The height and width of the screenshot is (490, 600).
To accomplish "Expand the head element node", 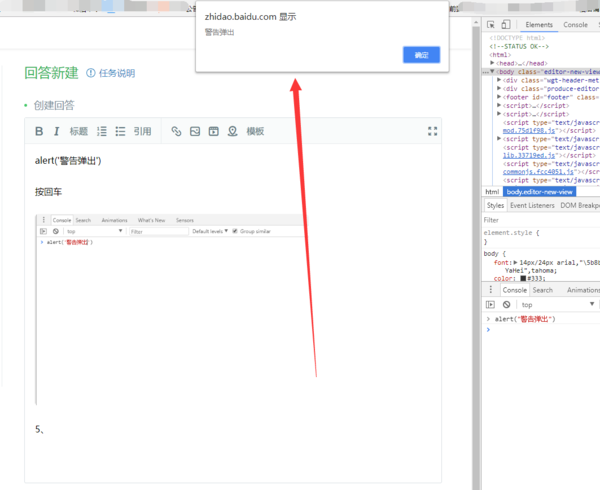I will click(492, 63).
